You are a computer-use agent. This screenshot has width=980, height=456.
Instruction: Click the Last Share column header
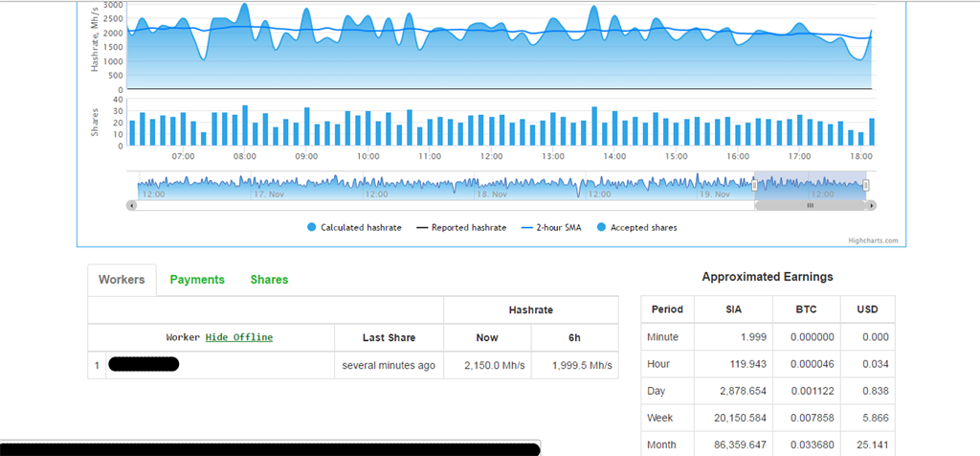coord(389,337)
